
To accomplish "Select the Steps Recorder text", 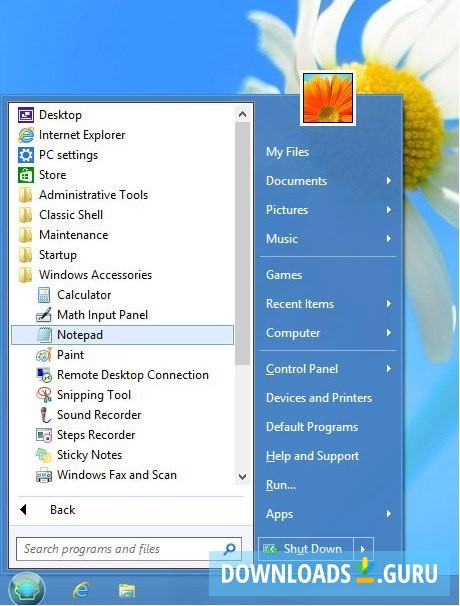I will 96,435.
